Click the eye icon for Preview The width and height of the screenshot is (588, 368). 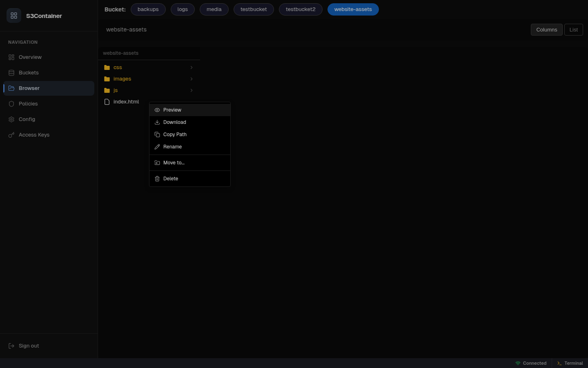point(157,110)
